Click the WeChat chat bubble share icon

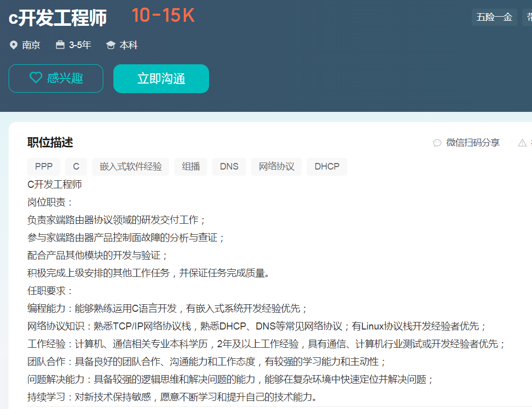pyautogui.click(x=437, y=143)
